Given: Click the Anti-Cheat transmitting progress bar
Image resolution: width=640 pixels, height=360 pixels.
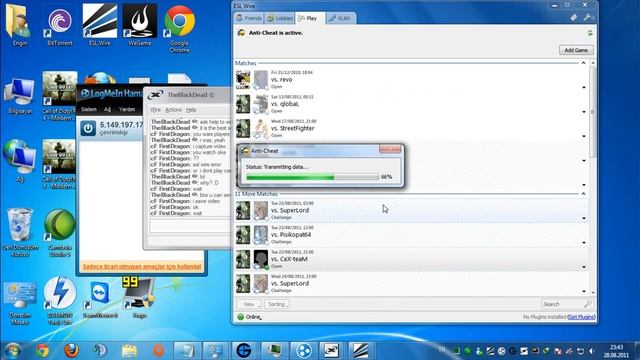Looking at the screenshot, I should [x=312, y=177].
